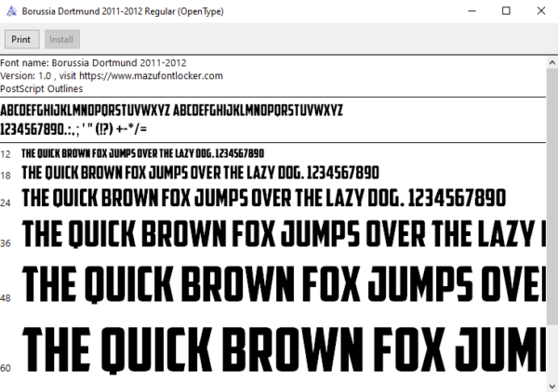
Task: Click the 'Font name: Borussia Dortmund 2011-2012' line
Action: [x=93, y=63]
